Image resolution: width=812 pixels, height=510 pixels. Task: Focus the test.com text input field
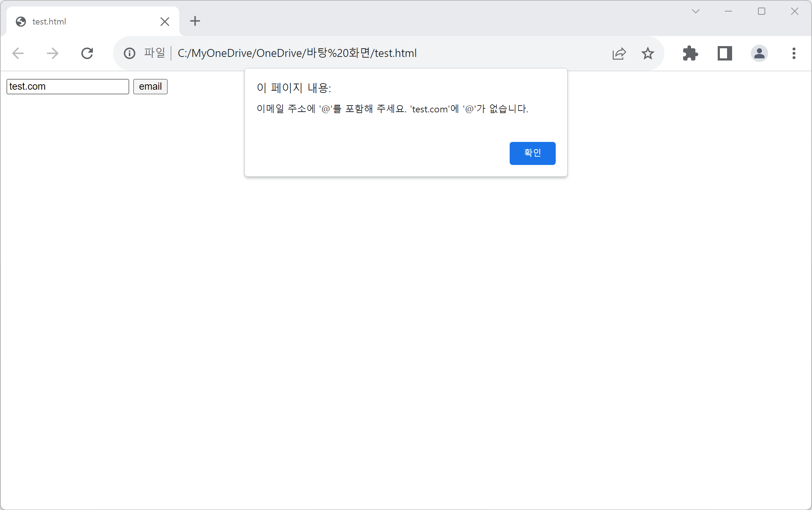coord(68,87)
